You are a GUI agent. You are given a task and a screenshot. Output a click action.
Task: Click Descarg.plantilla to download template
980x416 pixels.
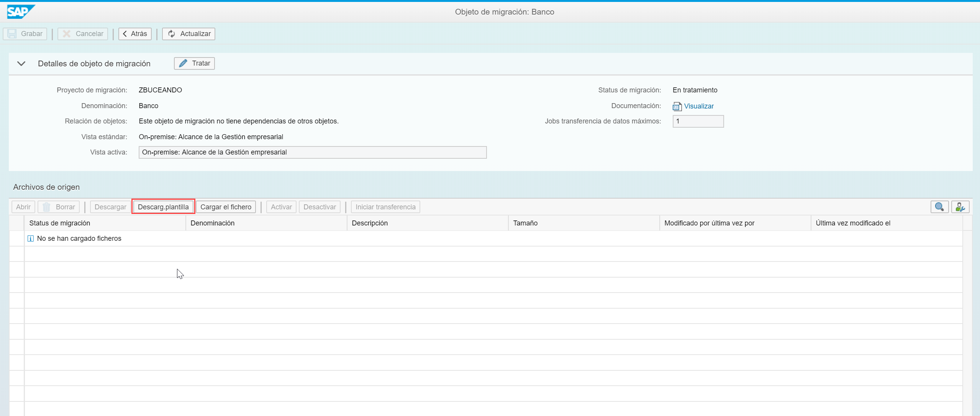tap(163, 207)
